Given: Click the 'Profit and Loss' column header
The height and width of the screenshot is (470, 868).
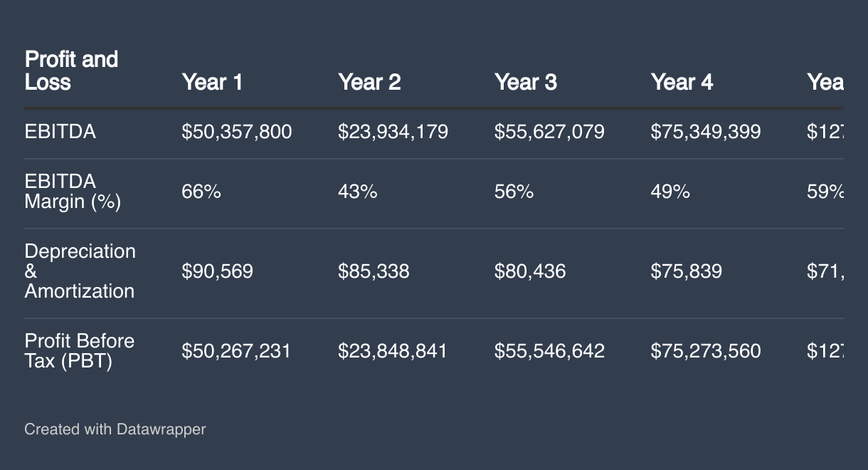Looking at the screenshot, I should (x=71, y=70).
